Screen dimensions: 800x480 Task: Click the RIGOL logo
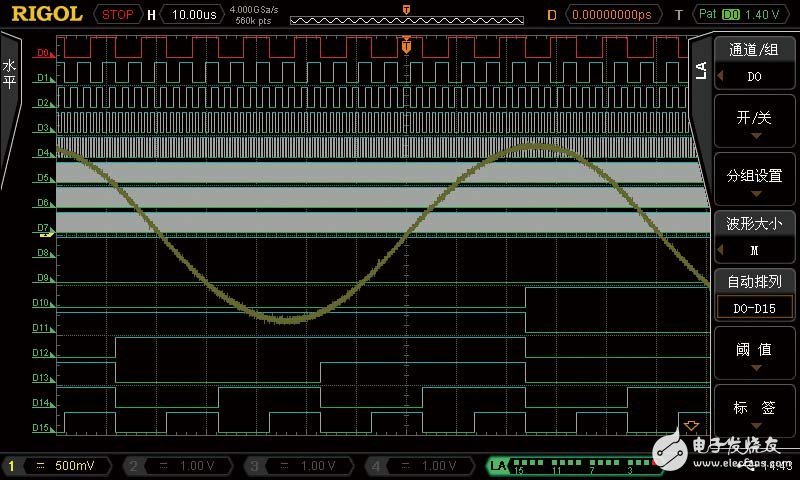(45, 15)
